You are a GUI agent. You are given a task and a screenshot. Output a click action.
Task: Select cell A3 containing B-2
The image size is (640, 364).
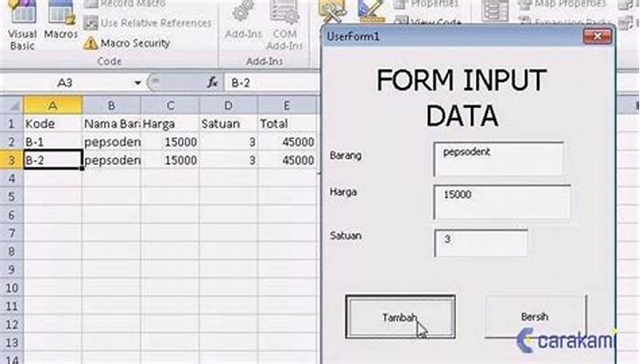point(53,160)
